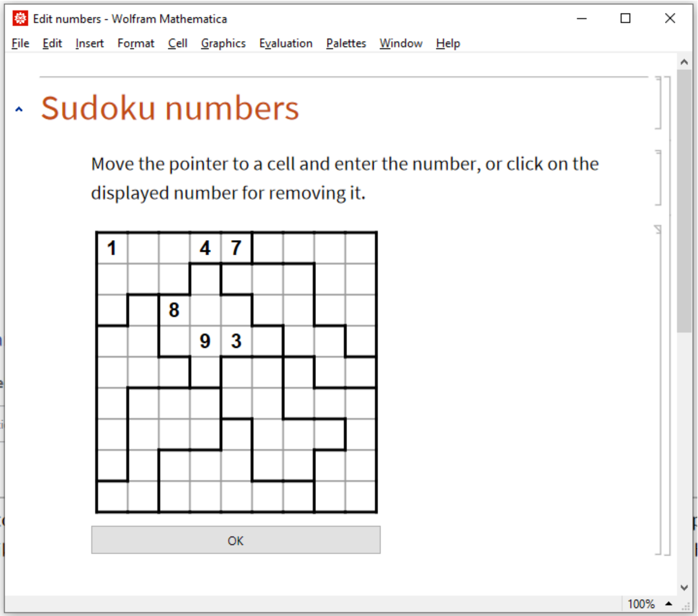The height and width of the screenshot is (616, 698).
Task: Click the number 9 in the grid
Action: click(205, 341)
